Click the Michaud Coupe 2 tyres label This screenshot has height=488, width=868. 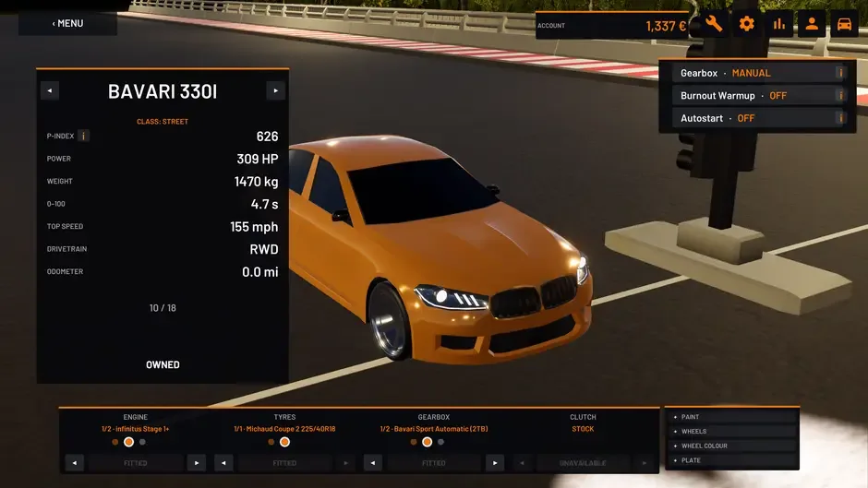pos(284,429)
